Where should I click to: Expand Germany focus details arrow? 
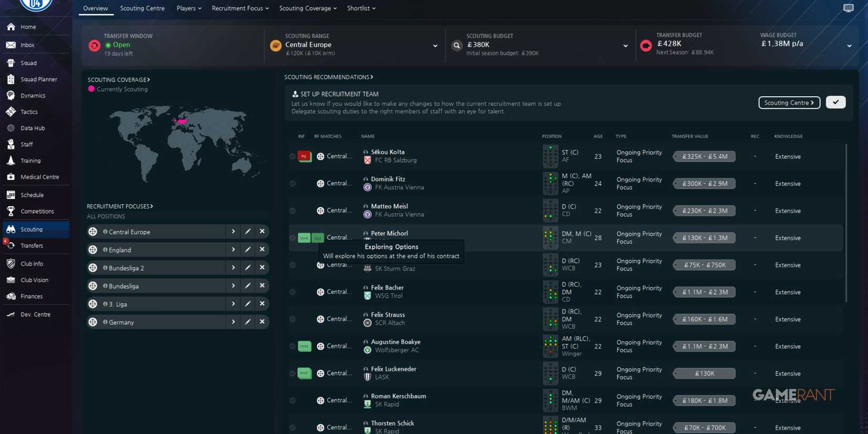pos(233,322)
